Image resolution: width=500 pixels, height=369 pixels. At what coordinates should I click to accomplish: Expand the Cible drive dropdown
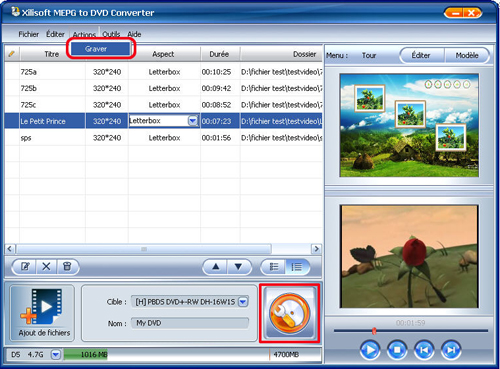[243, 302]
